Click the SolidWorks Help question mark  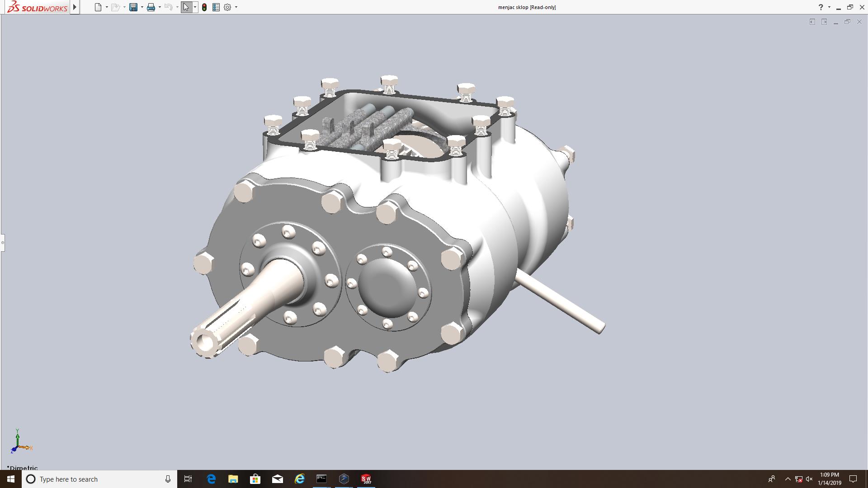(x=821, y=7)
